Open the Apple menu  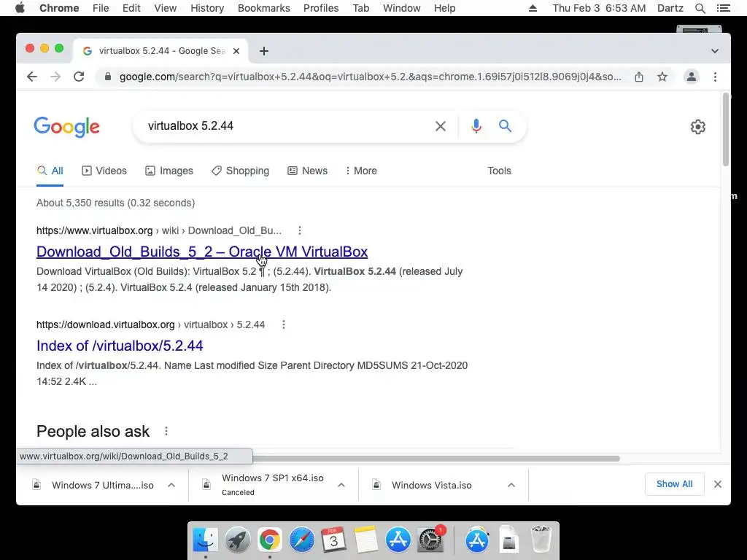pyautogui.click(x=20, y=8)
